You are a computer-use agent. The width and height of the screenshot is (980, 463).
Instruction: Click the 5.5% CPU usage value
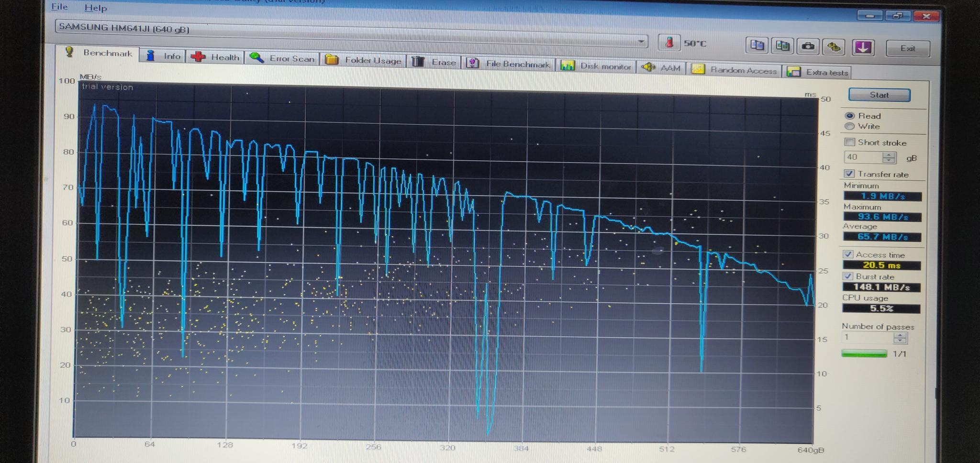(881, 309)
